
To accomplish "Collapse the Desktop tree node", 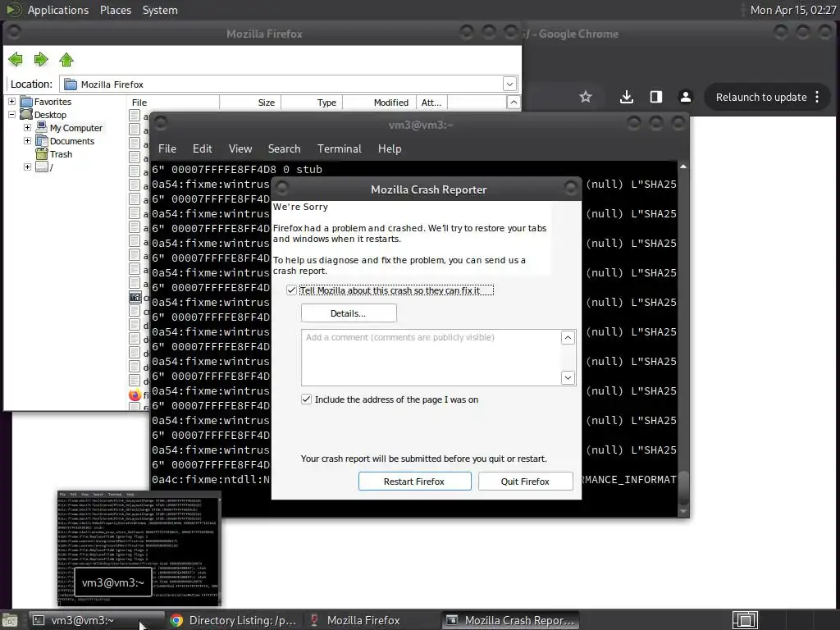I will point(11,114).
